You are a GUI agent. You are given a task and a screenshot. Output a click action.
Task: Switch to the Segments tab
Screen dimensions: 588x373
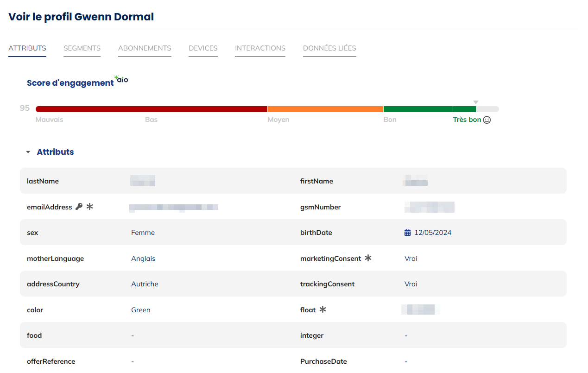tap(82, 48)
